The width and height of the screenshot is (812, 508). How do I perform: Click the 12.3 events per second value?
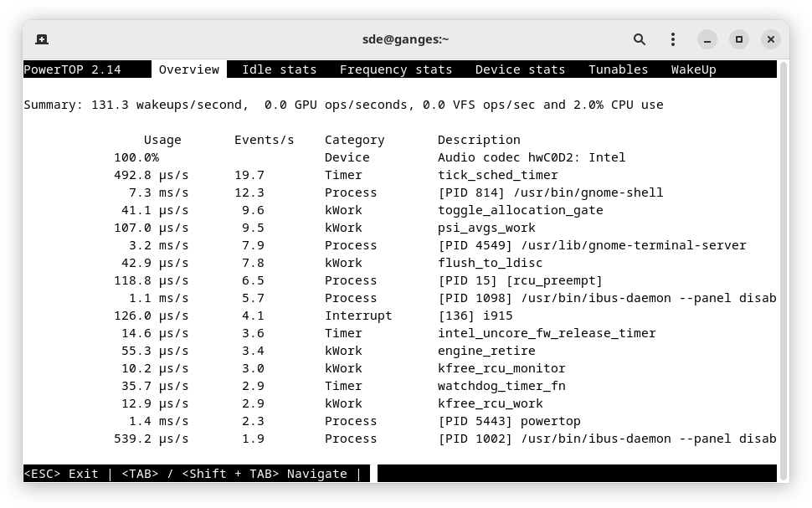coord(249,192)
